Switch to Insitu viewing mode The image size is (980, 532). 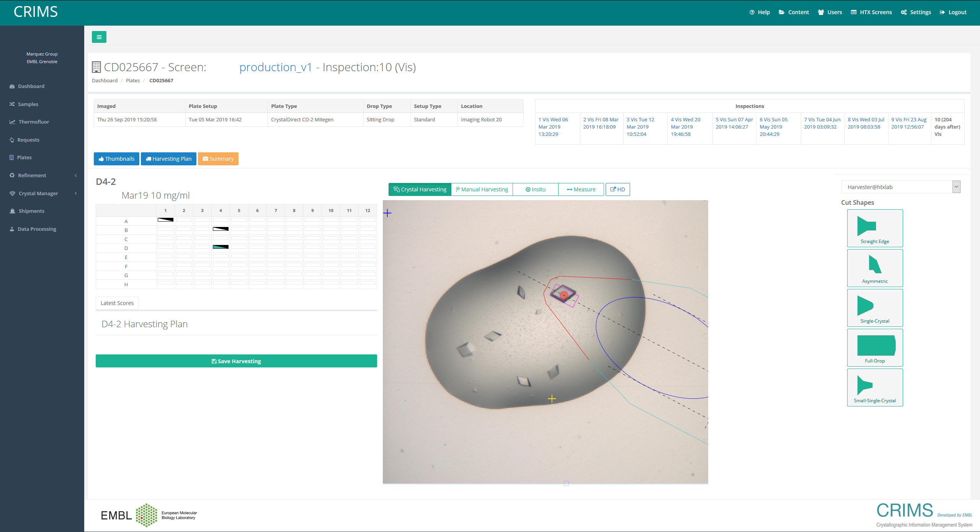click(x=535, y=189)
